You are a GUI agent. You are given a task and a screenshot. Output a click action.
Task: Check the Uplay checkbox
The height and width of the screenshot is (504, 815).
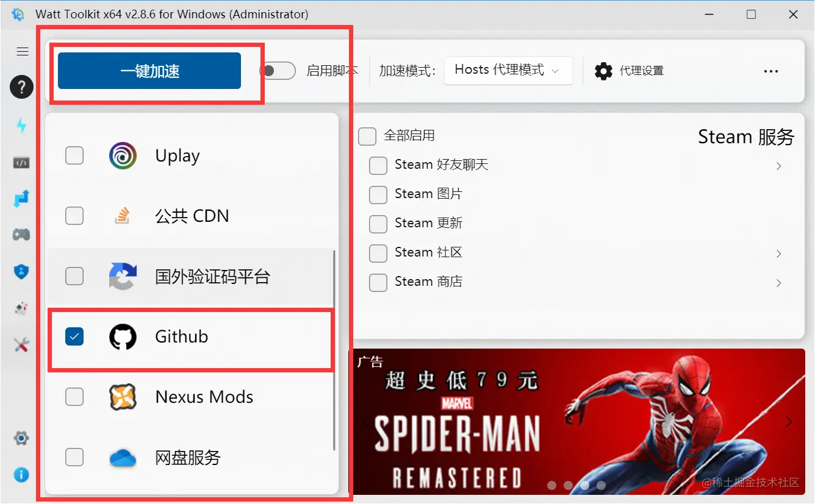click(74, 156)
